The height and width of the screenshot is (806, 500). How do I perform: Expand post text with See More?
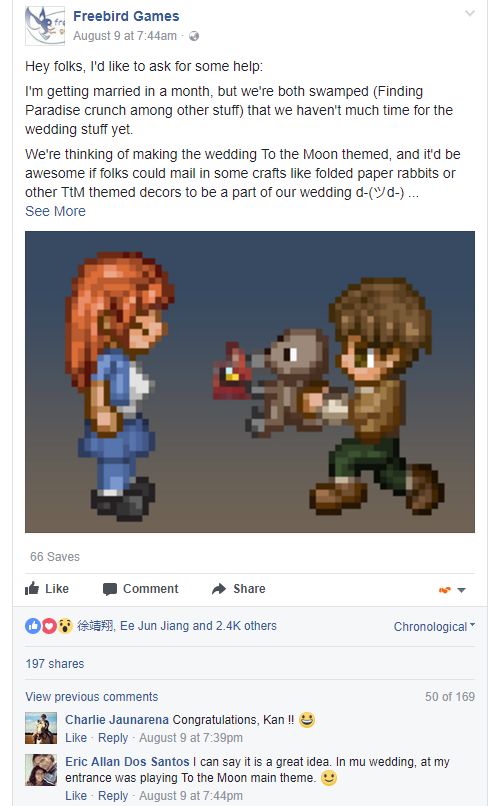click(x=55, y=211)
